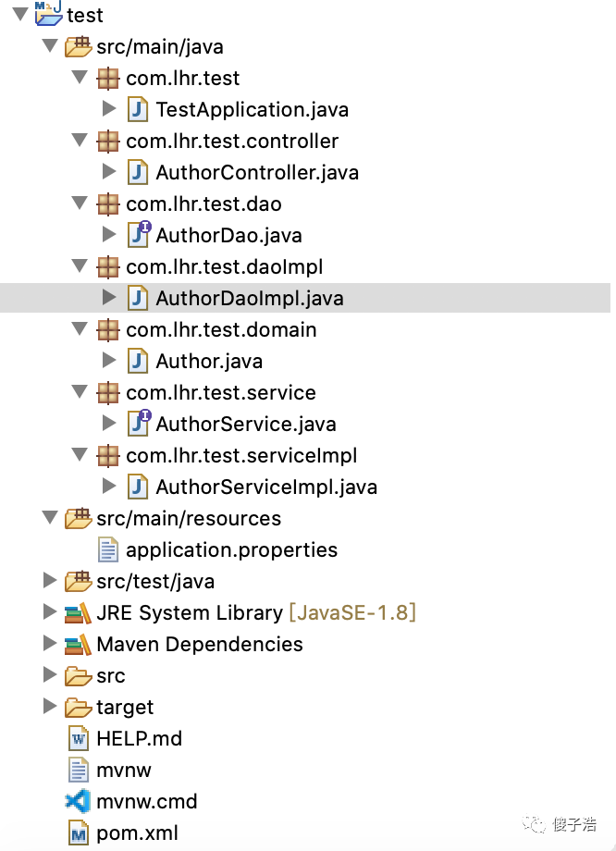Collapse the com.lhr.test.domain package
Image resolution: width=616 pixels, height=851 pixels.
(80, 328)
